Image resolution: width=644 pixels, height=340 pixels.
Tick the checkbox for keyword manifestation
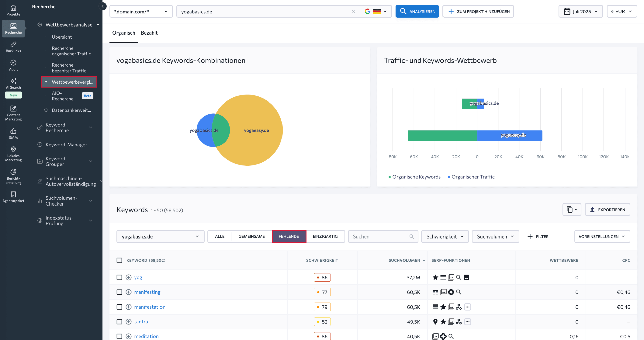(x=119, y=307)
